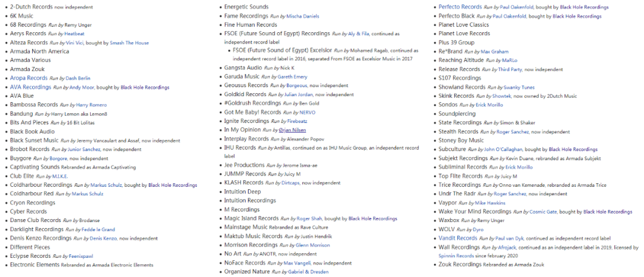Open the Dash Berlin link
The height and width of the screenshot is (277, 644).
[x=78, y=78]
